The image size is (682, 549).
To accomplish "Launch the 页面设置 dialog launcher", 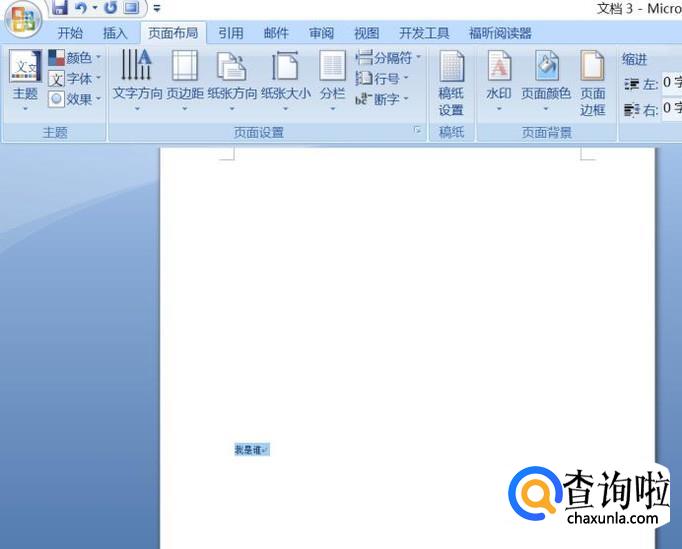I will 418,130.
